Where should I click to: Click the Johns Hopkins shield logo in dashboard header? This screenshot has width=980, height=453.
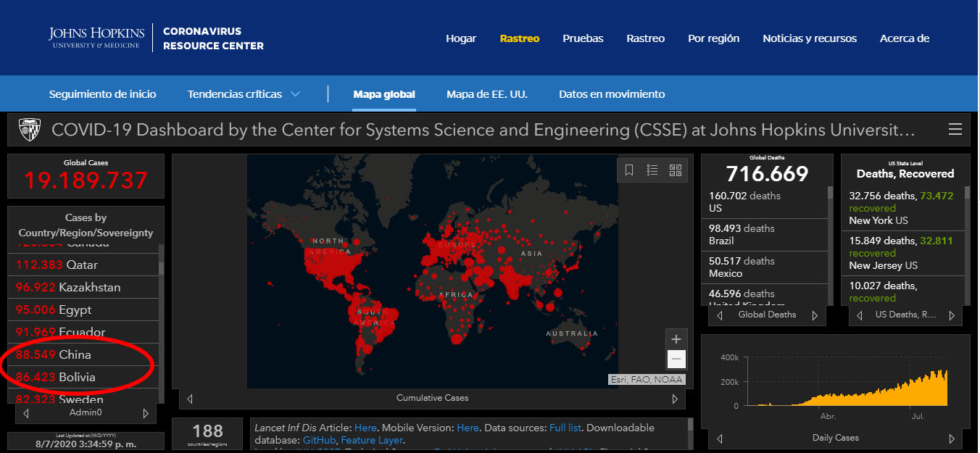30,130
